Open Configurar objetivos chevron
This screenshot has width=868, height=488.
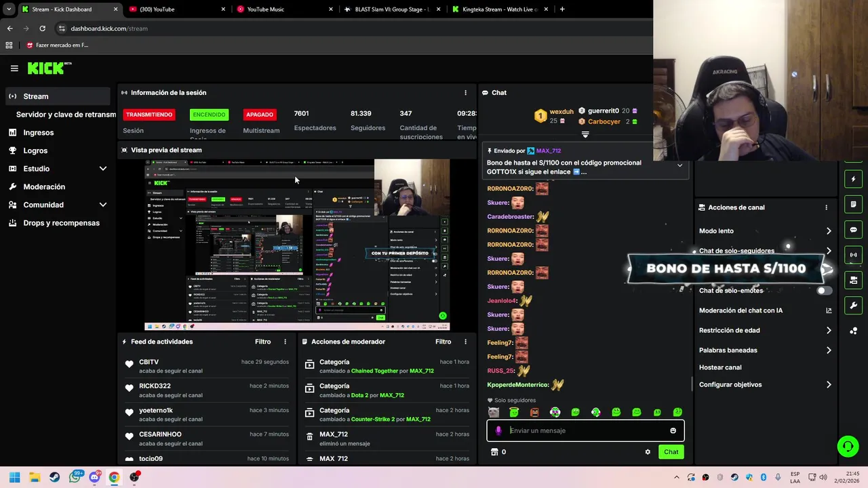(x=829, y=385)
